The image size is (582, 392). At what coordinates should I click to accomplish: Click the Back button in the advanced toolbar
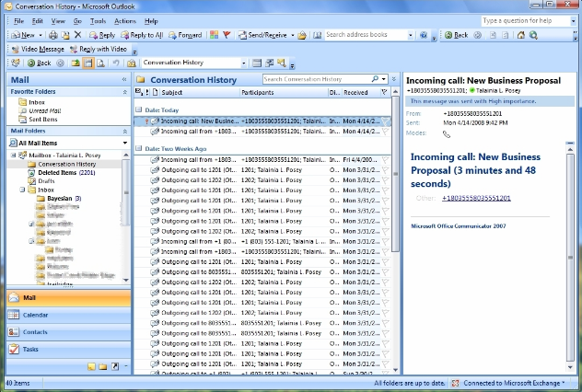pos(40,63)
